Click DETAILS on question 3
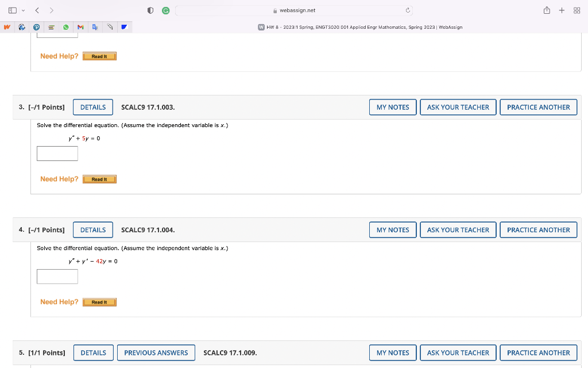588x368 pixels. [x=92, y=107]
